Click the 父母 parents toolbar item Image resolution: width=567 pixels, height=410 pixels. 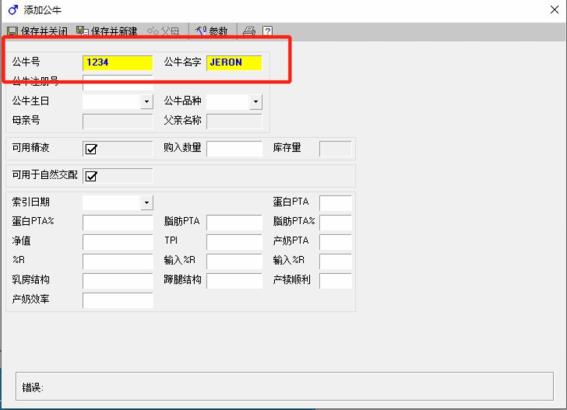coord(163,31)
